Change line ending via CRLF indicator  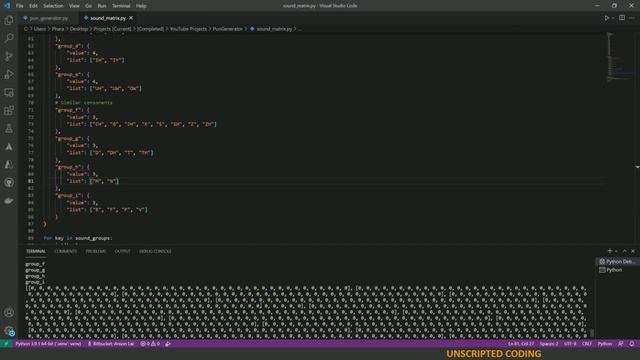(x=587, y=344)
